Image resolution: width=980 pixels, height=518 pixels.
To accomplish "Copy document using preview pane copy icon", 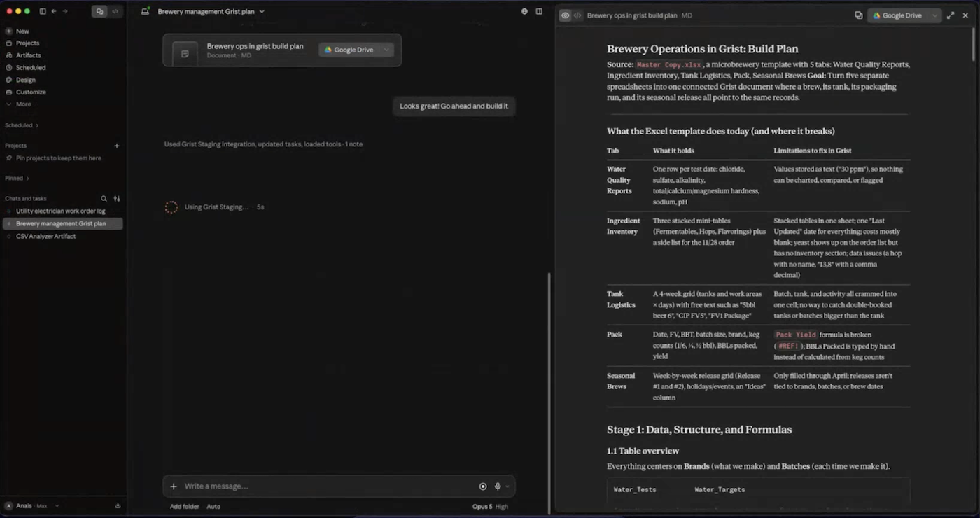I will (858, 15).
